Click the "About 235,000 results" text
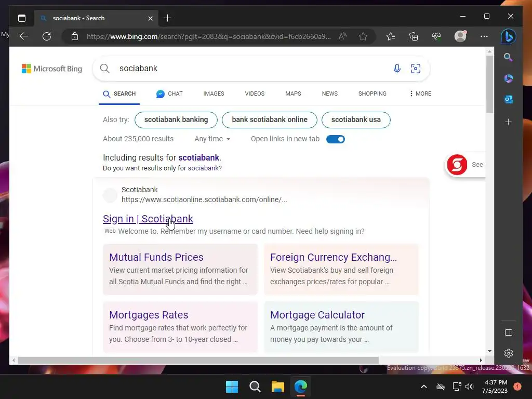The image size is (532, 399). [138, 139]
